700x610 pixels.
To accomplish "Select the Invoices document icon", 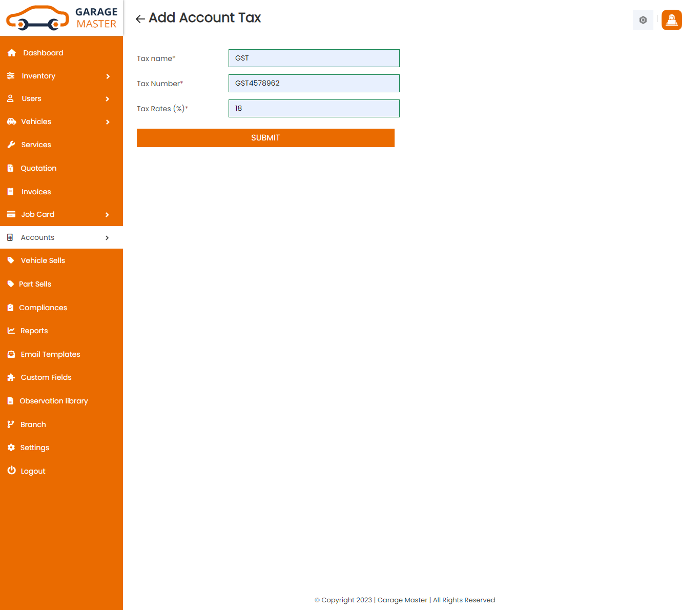I will pos(11,191).
